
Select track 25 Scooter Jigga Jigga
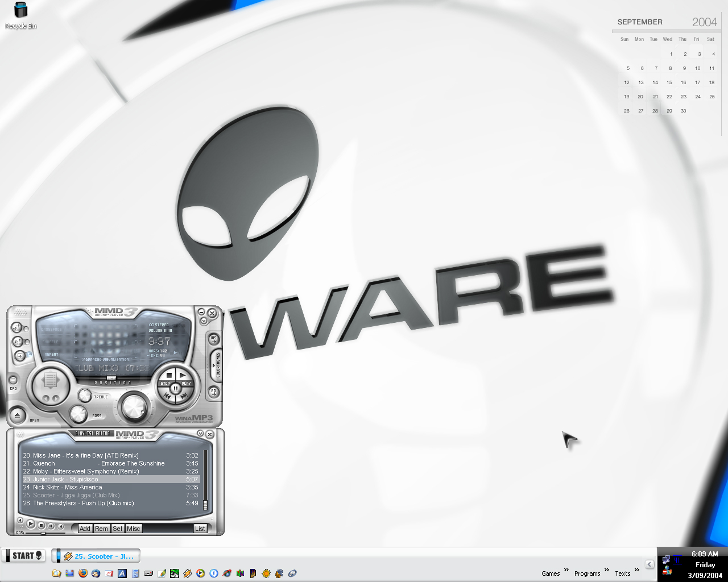point(111,495)
